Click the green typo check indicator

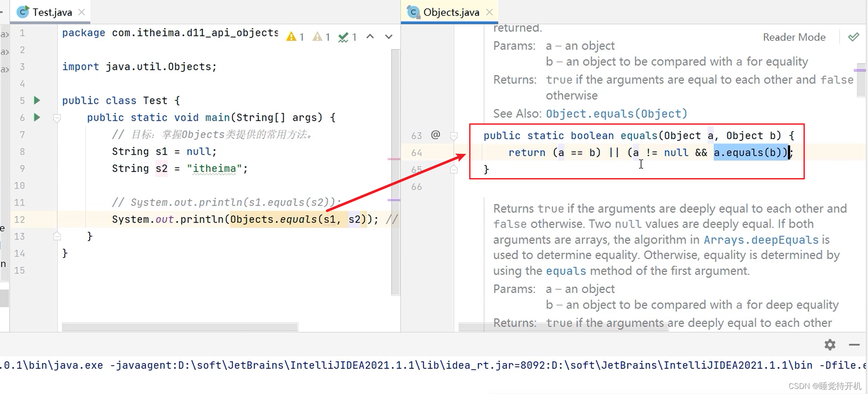(347, 37)
